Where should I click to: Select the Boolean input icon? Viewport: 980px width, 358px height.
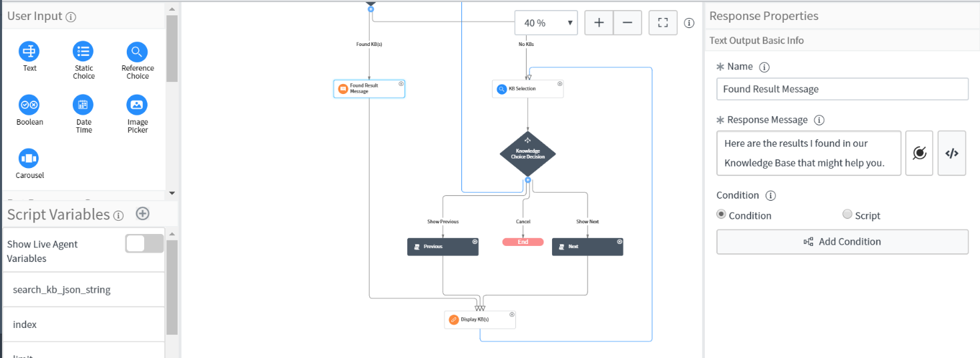[x=29, y=105]
